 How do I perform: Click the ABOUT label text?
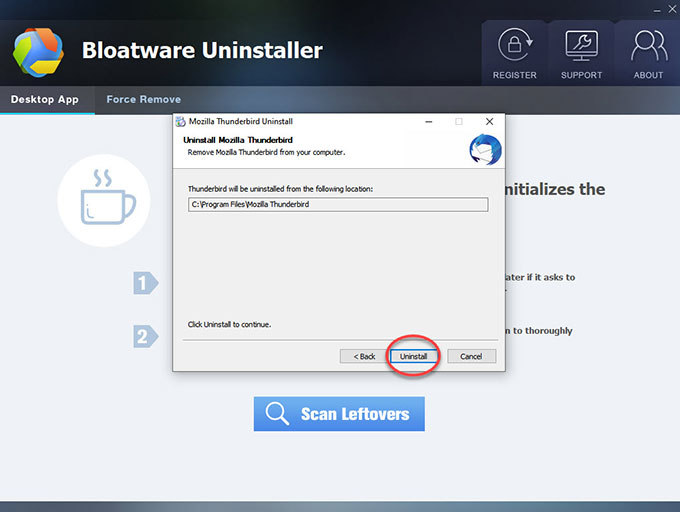coord(648,75)
